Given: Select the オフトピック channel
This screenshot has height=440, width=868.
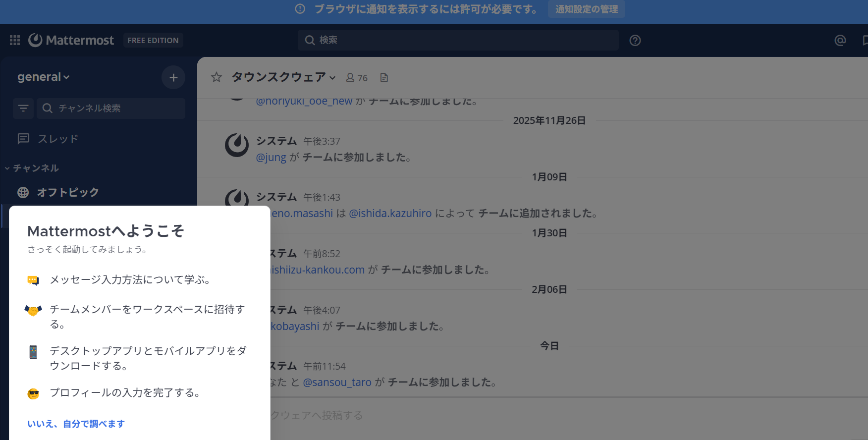Looking at the screenshot, I should [68, 192].
